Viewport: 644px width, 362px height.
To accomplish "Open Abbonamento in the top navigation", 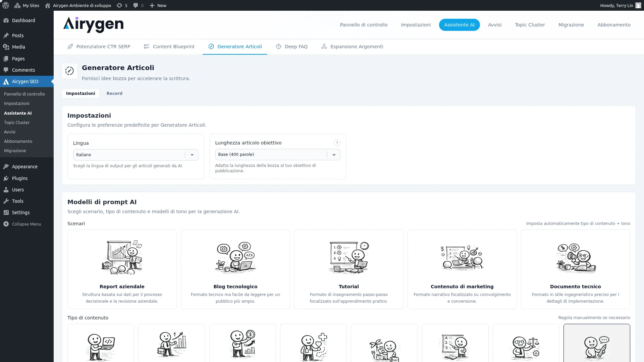I will (614, 25).
